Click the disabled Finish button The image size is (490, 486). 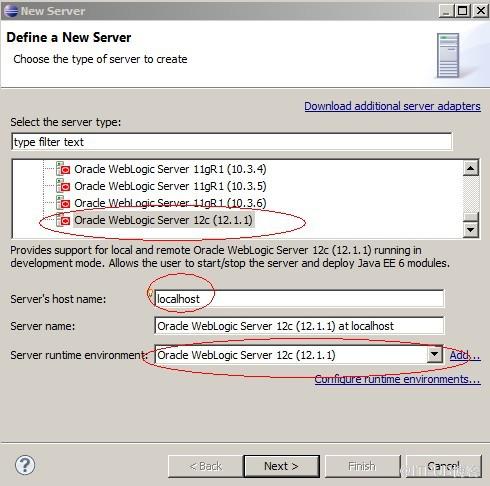[362, 466]
